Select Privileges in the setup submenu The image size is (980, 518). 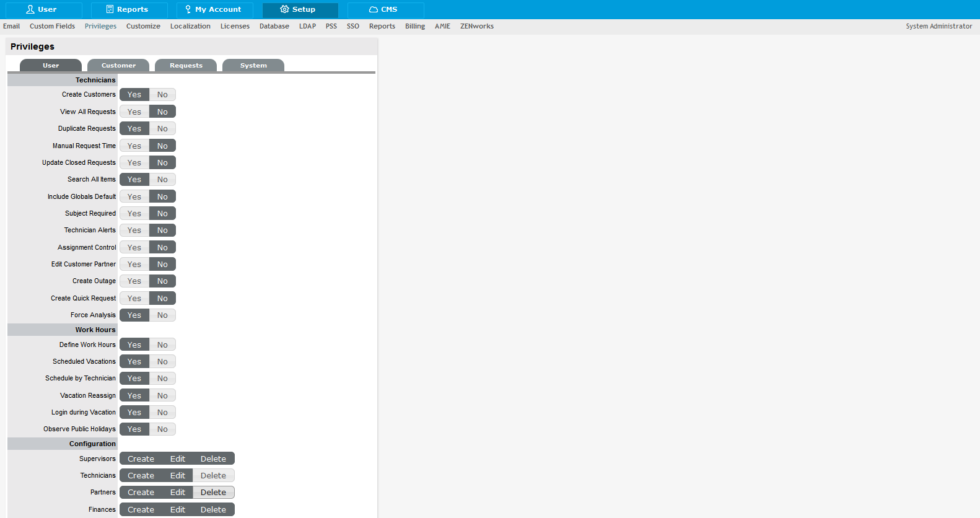100,27
